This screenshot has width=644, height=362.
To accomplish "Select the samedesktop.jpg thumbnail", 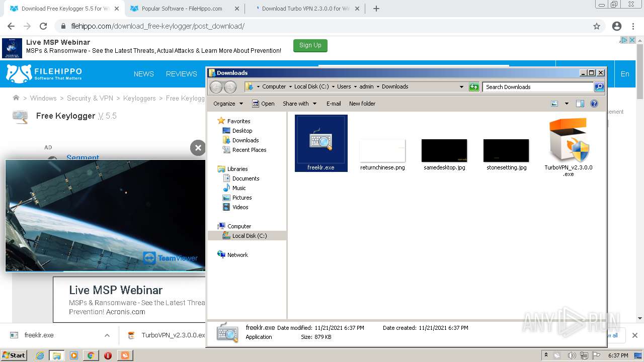I will pos(444,151).
